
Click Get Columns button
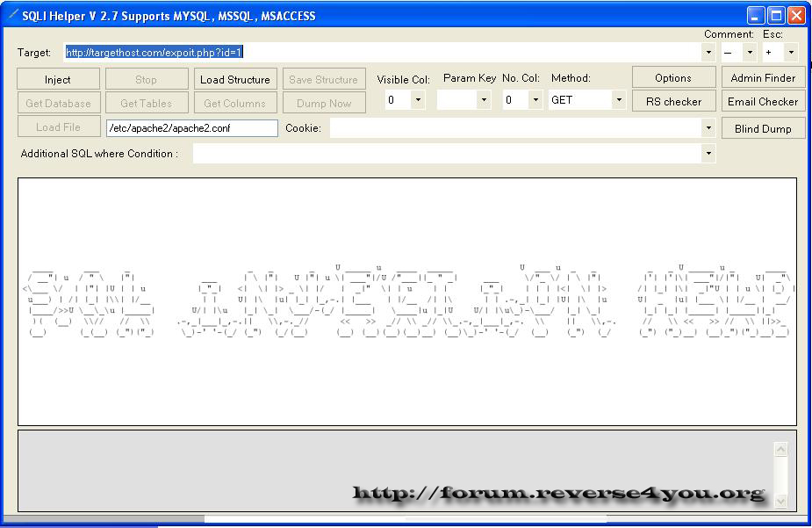coord(235,103)
